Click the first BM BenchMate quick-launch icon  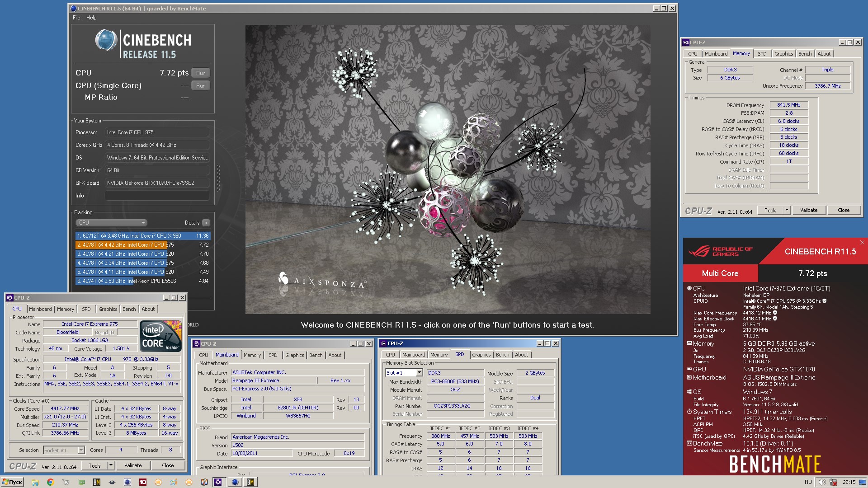pos(97,482)
